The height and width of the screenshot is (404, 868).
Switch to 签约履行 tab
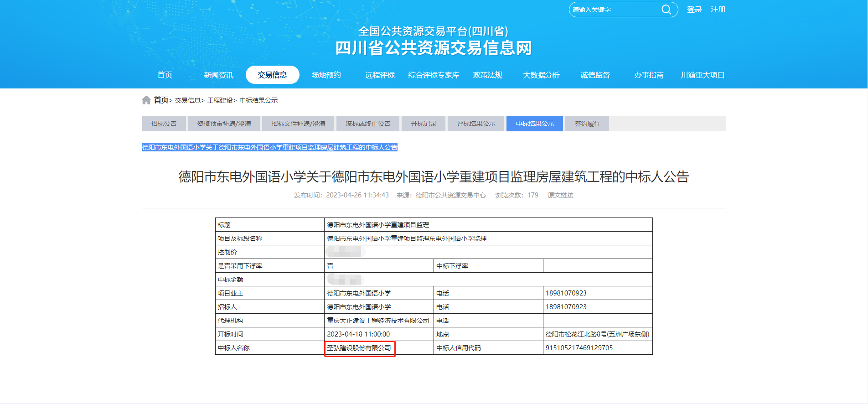(x=587, y=124)
